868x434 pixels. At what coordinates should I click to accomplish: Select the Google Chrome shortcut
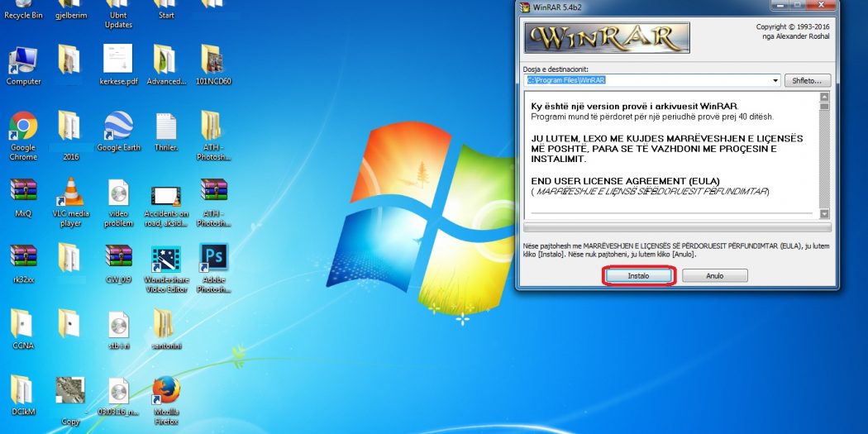23,136
